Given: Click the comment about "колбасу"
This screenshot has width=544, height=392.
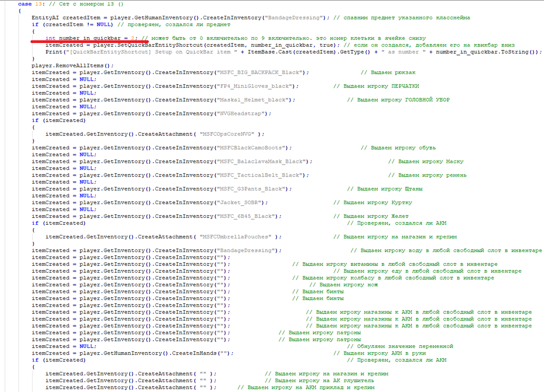Looking at the screenshot, I should point(393,278).
